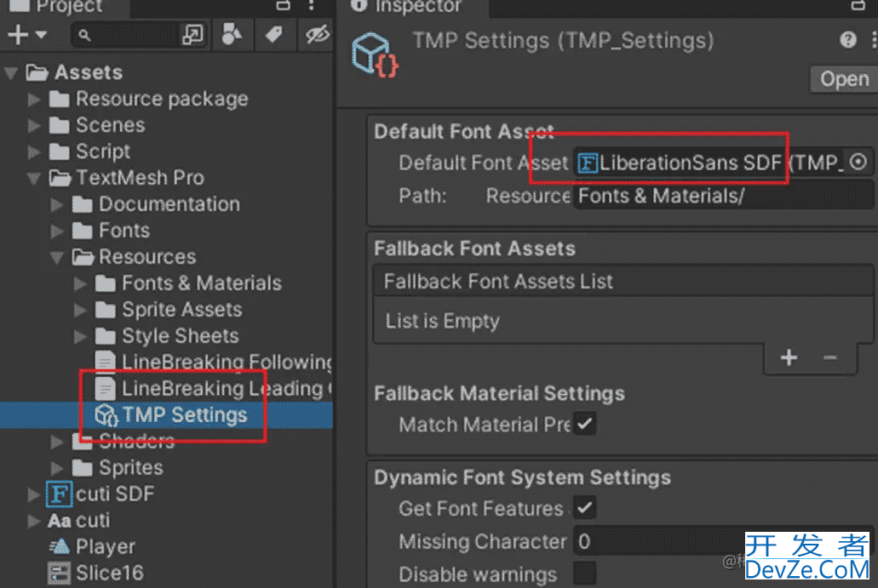Remove entry from Fallback Font Assets list
The image size is (878, 588).
tap(829, 357)
